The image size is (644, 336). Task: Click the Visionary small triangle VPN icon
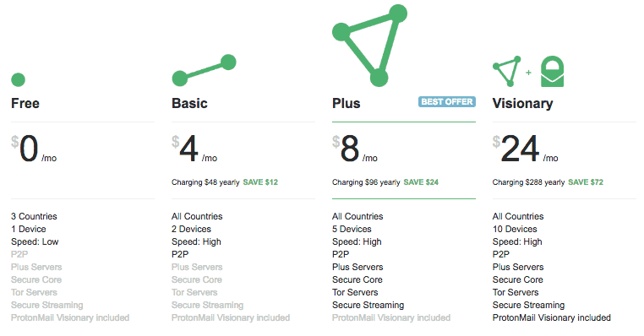click(507, 72)
